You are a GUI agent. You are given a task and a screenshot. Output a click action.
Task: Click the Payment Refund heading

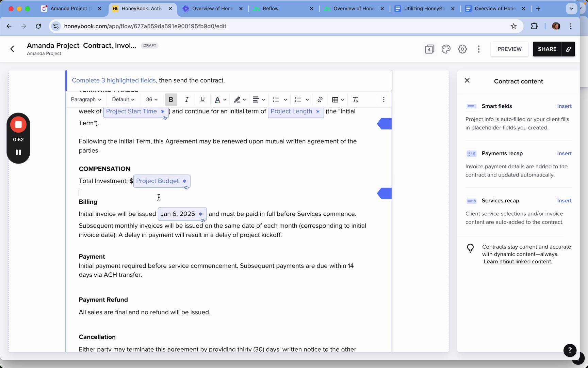(x=103, y=300)
